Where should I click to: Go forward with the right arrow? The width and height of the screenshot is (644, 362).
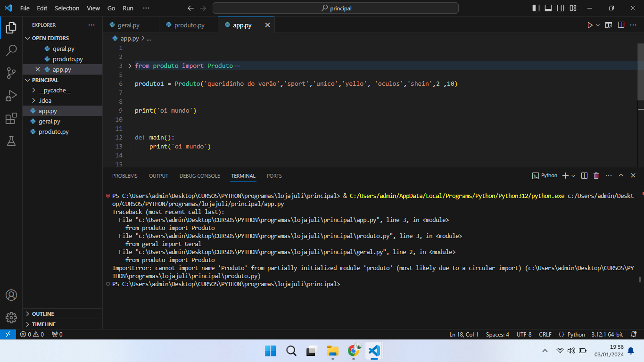point(203,8)
